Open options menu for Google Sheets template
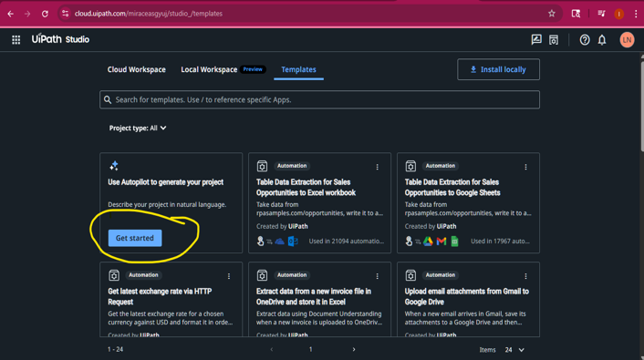Screen dimensions: 644x360 pyautogui.click(x=525, y=167)
